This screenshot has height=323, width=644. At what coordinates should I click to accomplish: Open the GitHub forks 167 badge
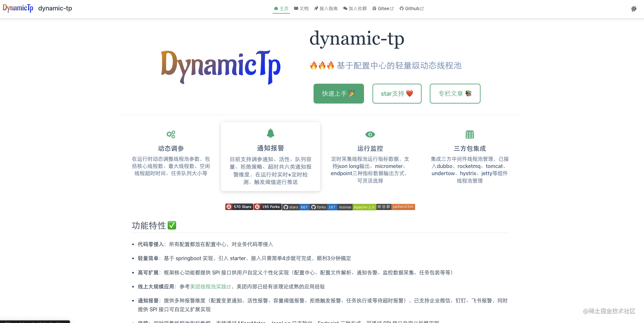click(x=323, y=207)
